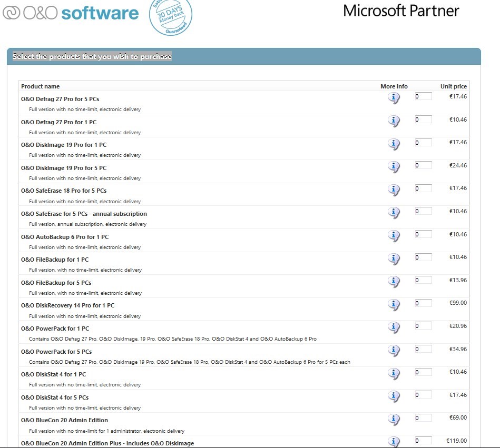Select quantity input for FileBackup for 1 PC

(x=423, y=257)
